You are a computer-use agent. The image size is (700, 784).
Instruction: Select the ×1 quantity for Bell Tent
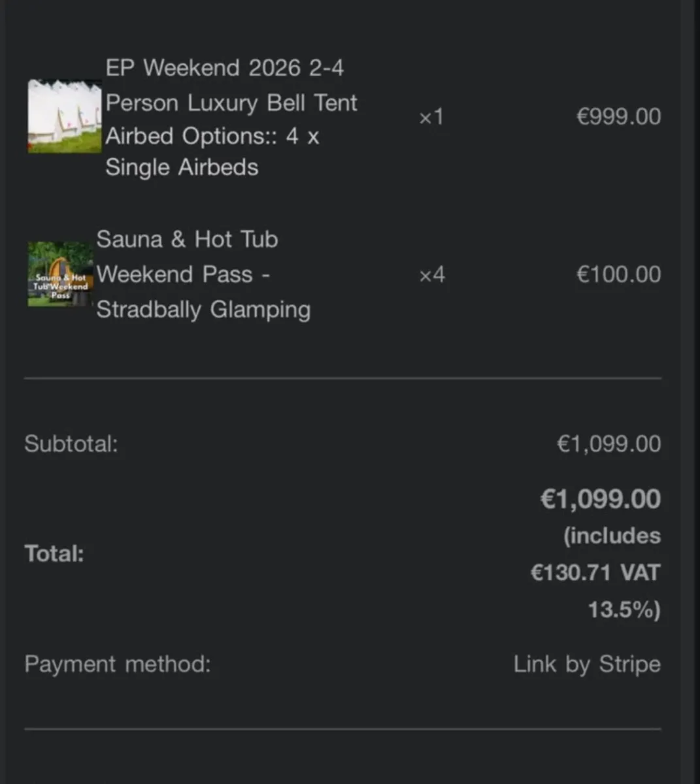[431, 117]
